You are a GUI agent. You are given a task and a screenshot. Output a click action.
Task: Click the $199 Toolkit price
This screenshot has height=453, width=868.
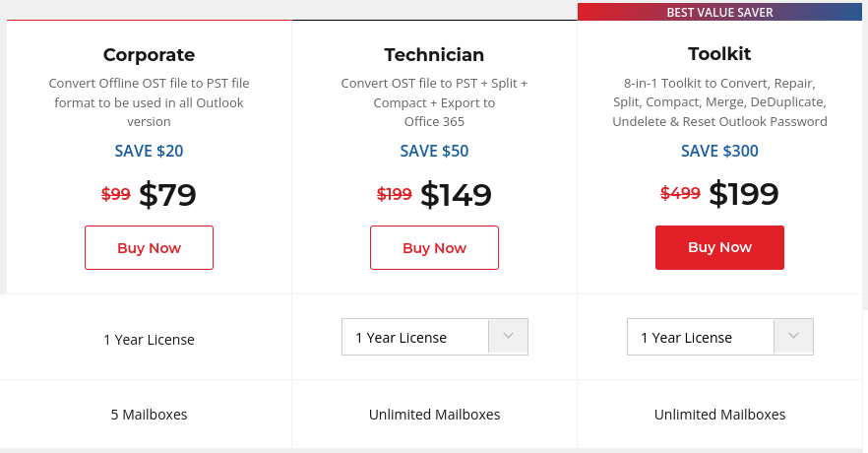(743, 193)
